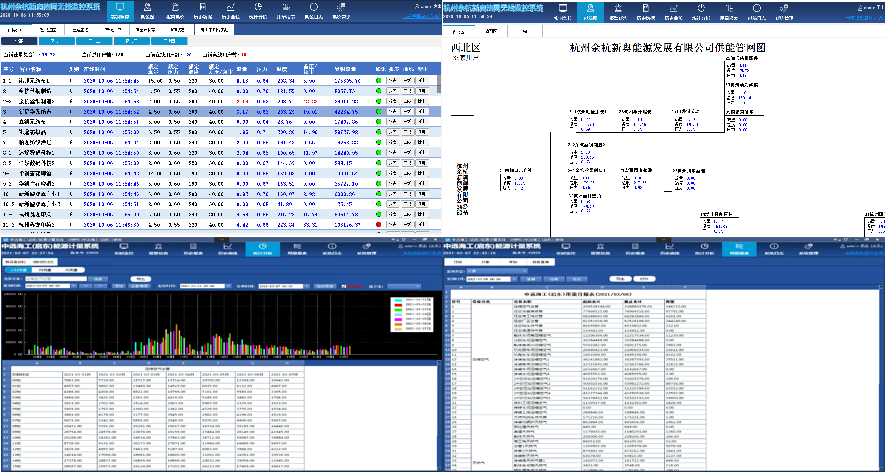Open 系统管理 icon in statistics window
Image resolution: width=887 pixels, height=473 pixels.
click(367, 246)
